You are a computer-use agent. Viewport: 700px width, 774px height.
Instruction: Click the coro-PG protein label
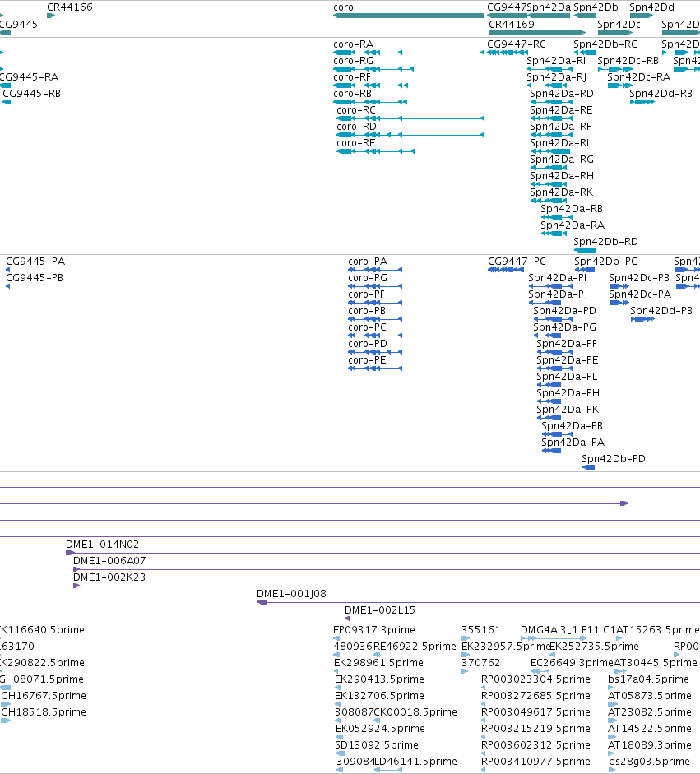(368, 277)
